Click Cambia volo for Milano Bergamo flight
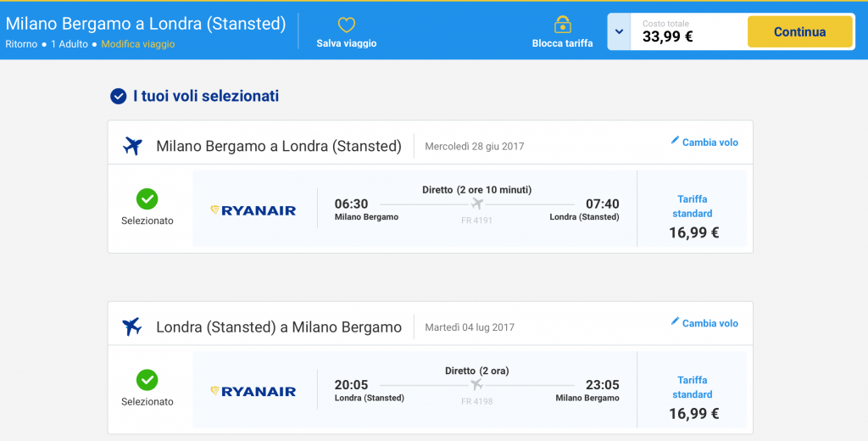 pos(709,142)
